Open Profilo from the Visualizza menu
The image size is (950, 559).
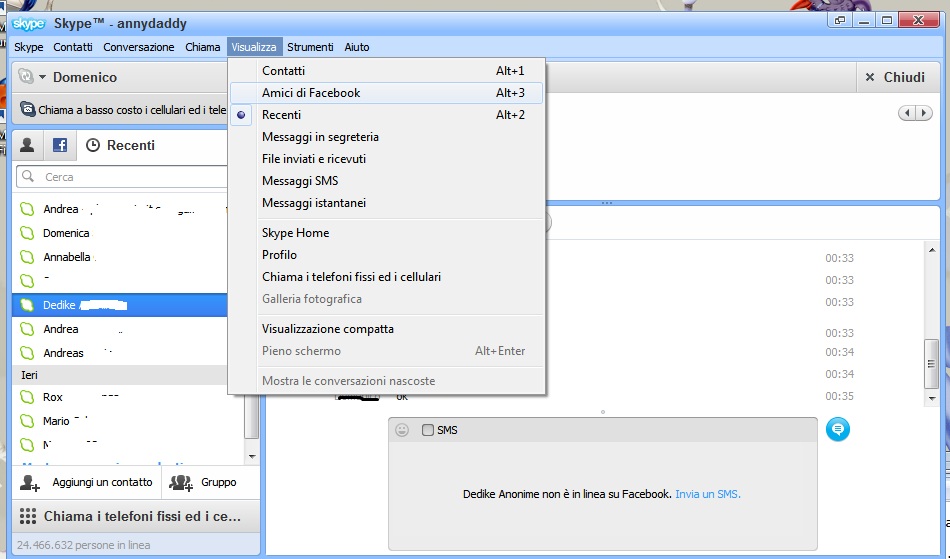(387, 254)
